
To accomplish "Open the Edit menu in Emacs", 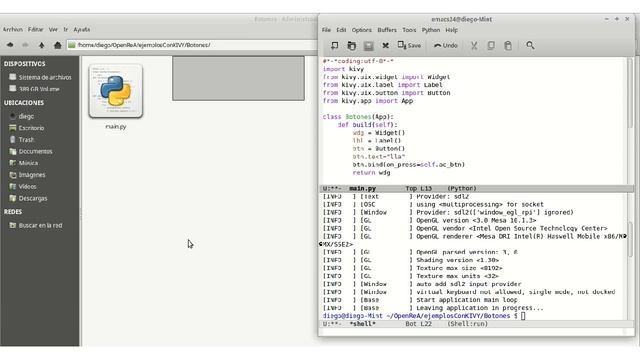I will tap(341, 30).
